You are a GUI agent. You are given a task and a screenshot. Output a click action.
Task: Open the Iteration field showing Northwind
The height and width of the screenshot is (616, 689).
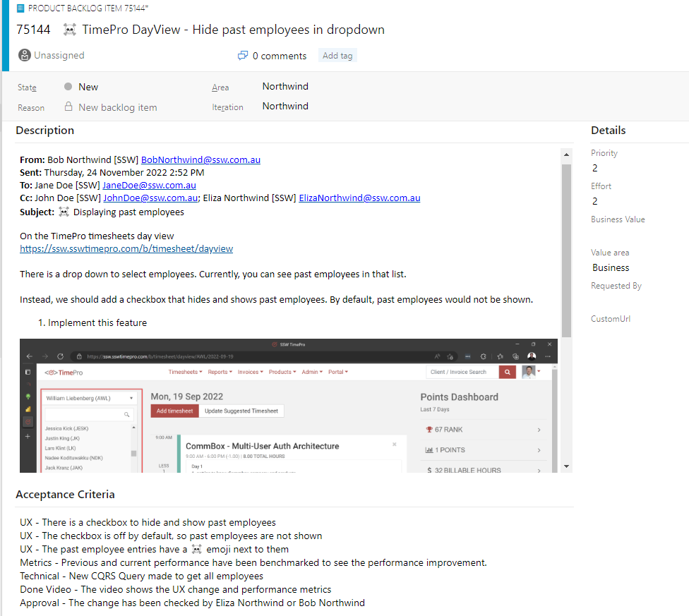[x=285, y=107]
